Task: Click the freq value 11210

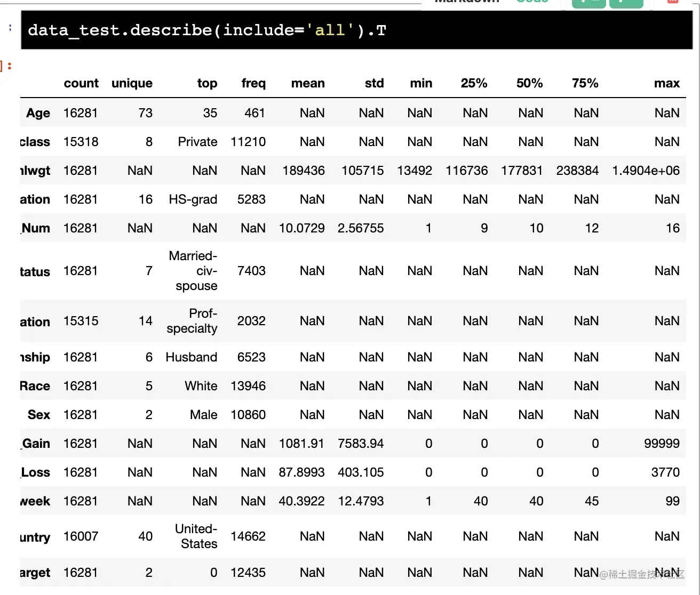Action: click(248, 142)
